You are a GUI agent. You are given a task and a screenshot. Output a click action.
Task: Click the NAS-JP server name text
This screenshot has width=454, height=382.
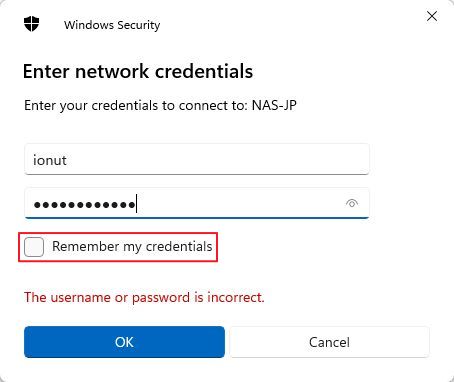click(x=274, y=105)
